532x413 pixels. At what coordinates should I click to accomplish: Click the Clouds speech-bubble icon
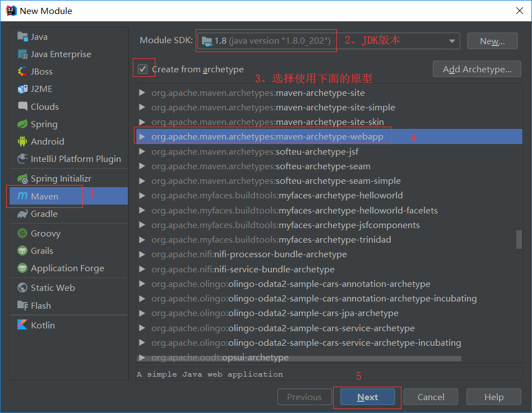point(22,106)
